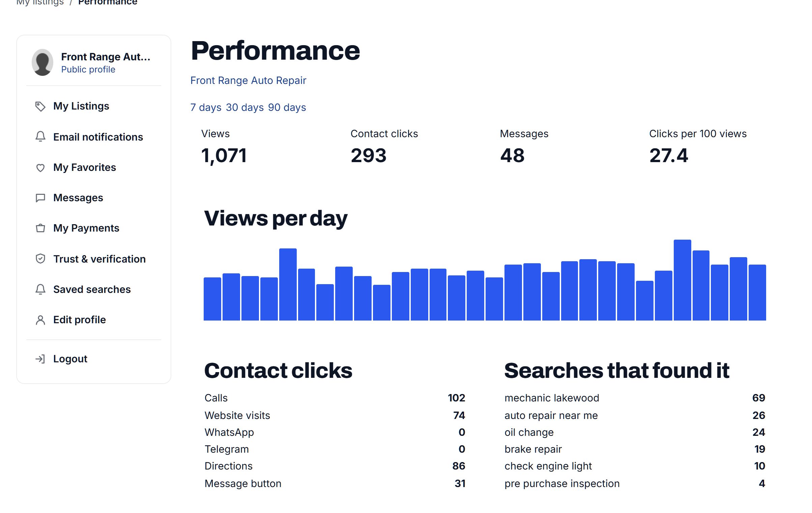Go to Trust & verification
Viewport: 812px width, 513px height.
99,259
